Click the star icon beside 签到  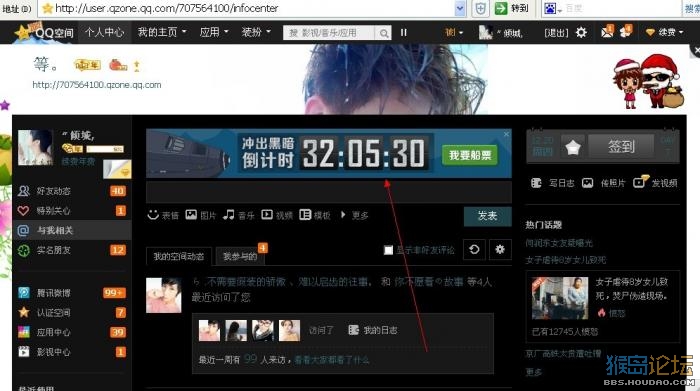[x=573, y=146]
